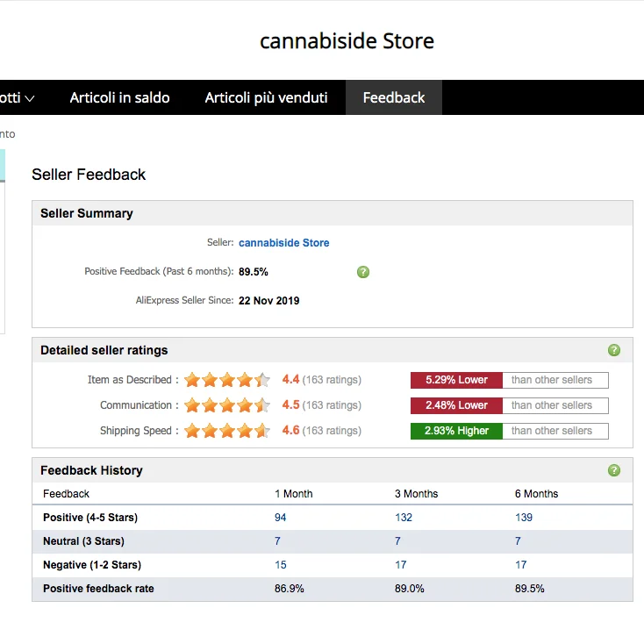Open 1 Month positive count 94
This screenshot has width=644, height=644.
[280, 518]
